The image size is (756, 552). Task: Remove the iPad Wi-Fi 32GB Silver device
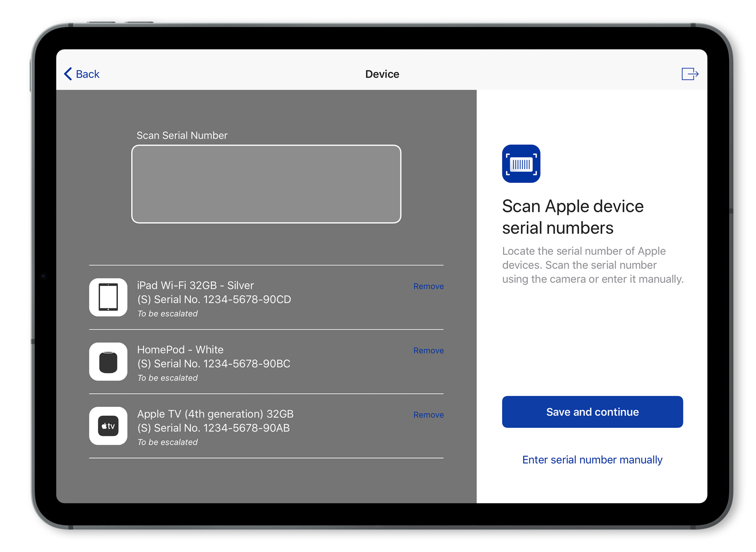point(429,286)
